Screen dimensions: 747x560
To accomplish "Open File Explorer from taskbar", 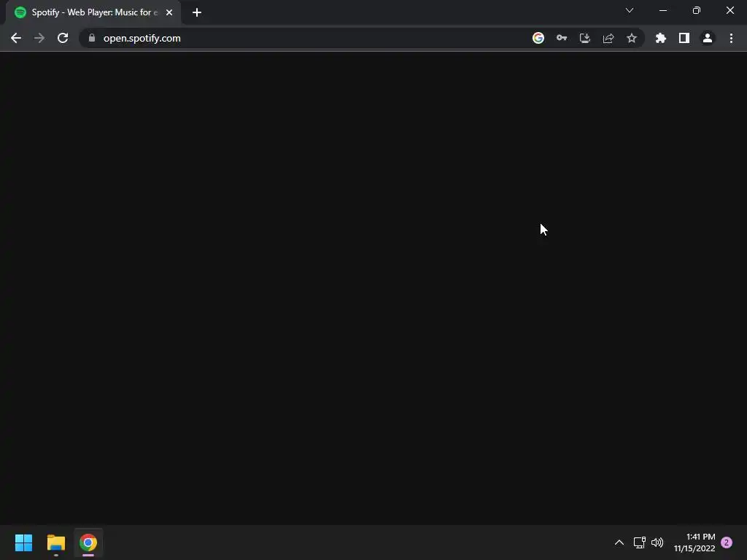I will point(56,542).
